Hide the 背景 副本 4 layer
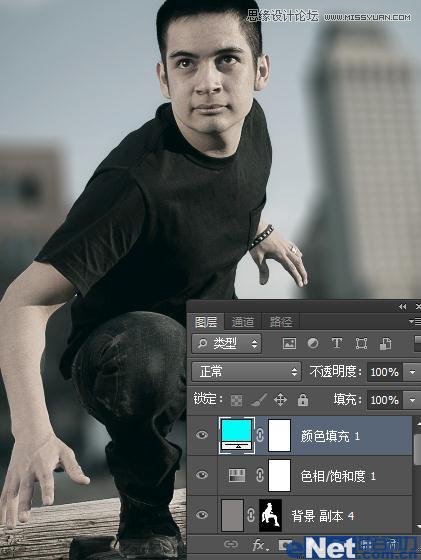This screenshot has width=421, height=560. pyautogui.click(x=202, y=515)
